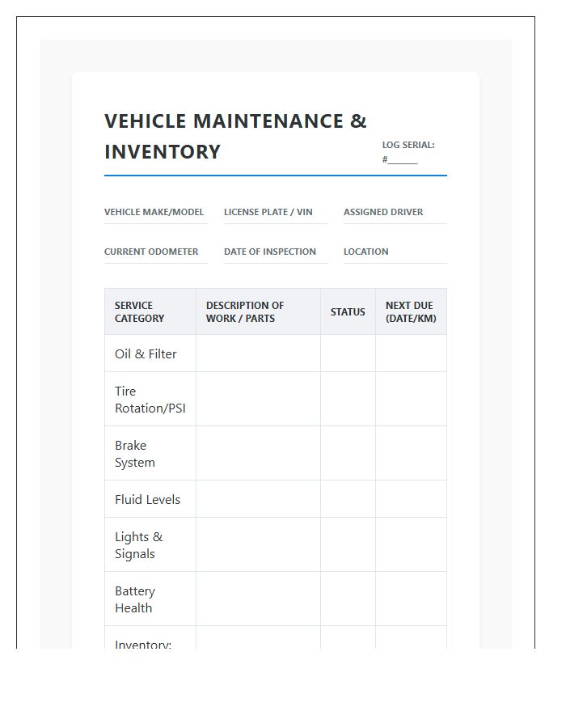The width and height of the screenshot is (566, 728).
Task: Select the Vehicle Maintenance & Inventory title
Action: [x=235, y=137]
